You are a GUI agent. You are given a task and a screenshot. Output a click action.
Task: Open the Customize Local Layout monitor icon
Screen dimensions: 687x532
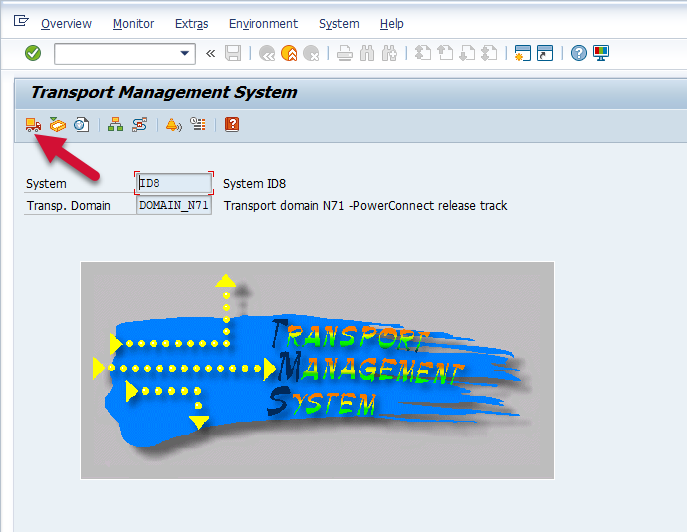[601, 54]
